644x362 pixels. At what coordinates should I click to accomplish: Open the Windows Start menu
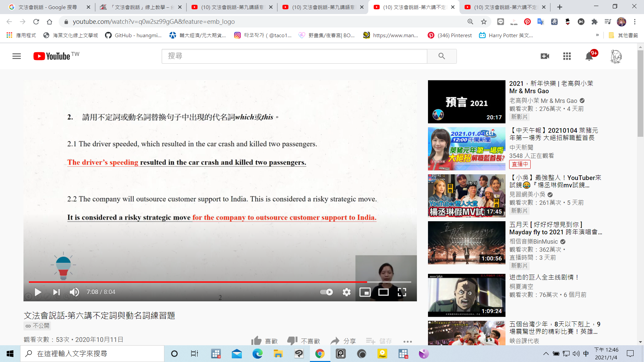pyautogui.click(x=10, y=354)
